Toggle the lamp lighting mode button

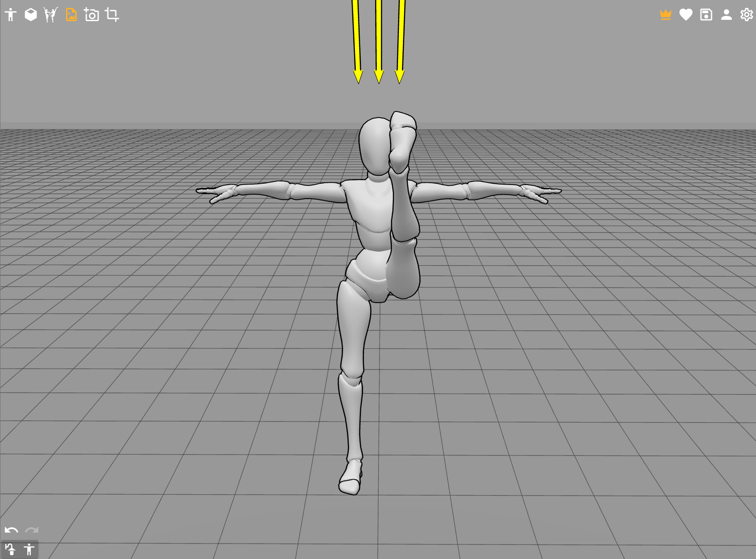coord(10,549)
